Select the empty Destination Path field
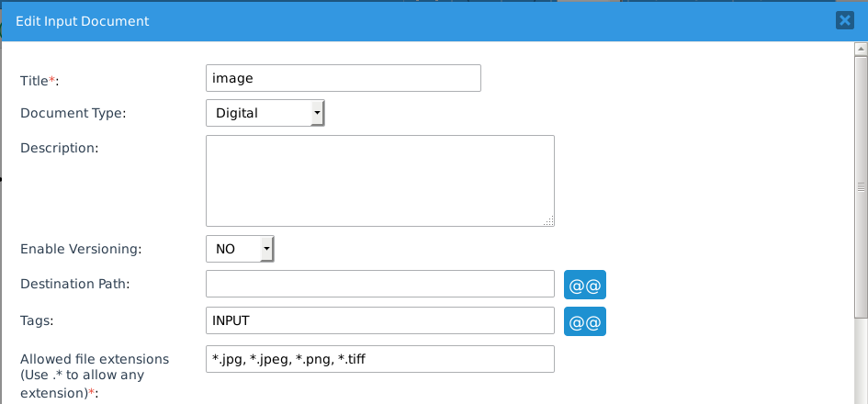This screenshot has width=868, height=404. click(x=379, y=285)
